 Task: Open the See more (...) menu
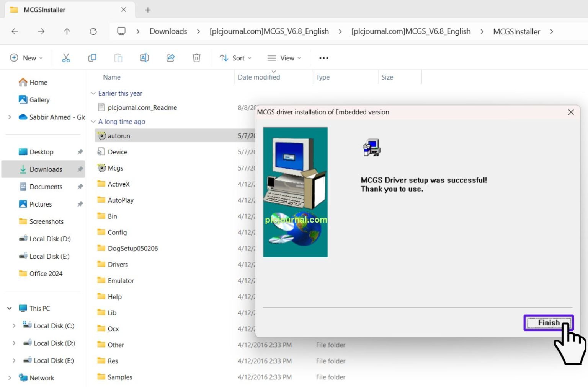[323, 58]
